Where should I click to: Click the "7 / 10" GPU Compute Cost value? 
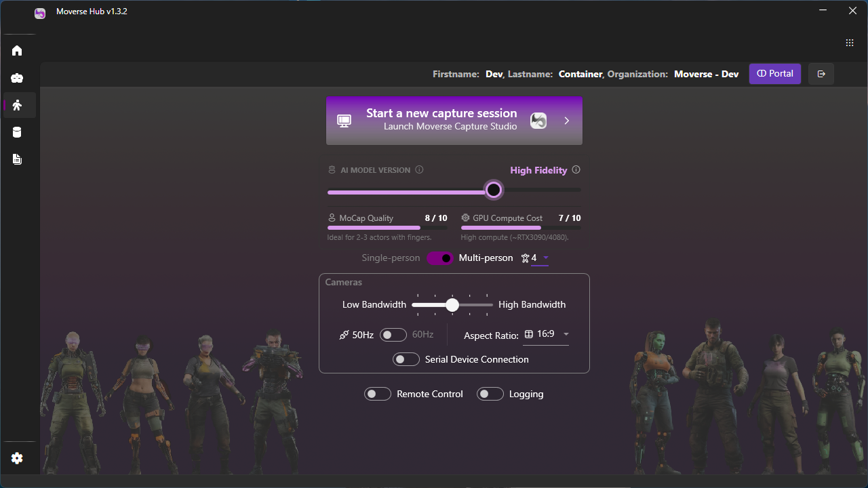tap(570, 218)
